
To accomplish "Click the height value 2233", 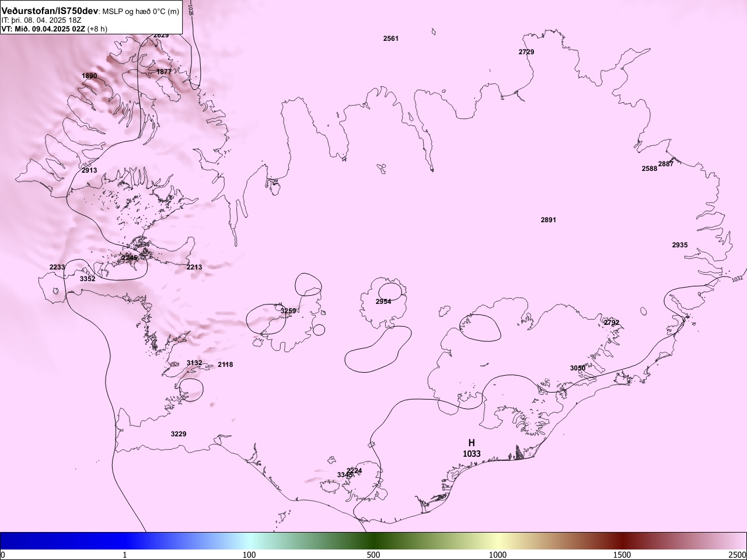I will [x=57, y=267].
